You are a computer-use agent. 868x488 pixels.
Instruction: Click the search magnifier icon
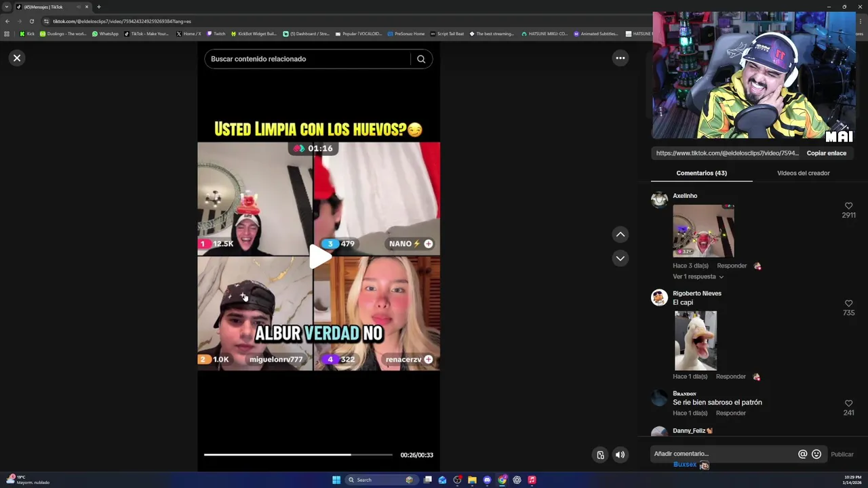(x=421, y=59)
